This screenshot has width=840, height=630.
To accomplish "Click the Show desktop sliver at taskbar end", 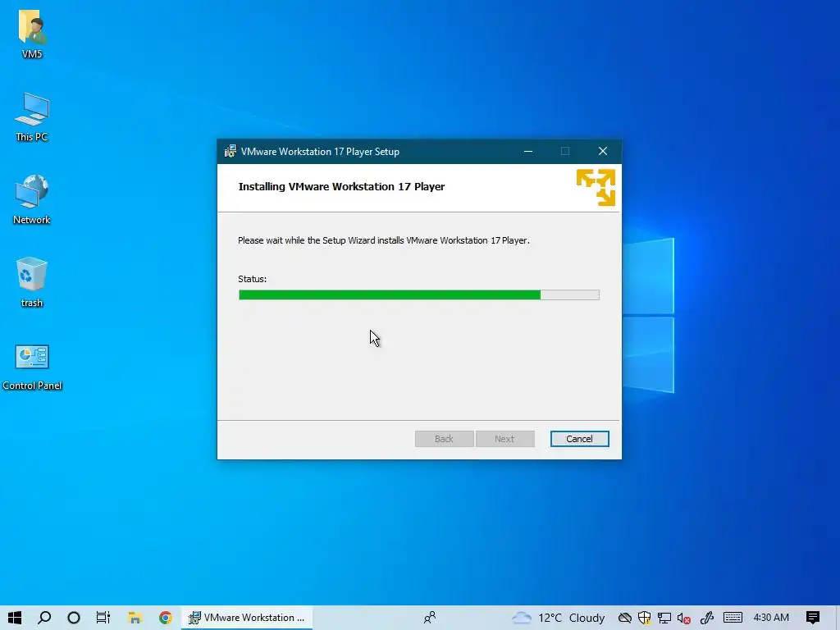I will pyautogui.click(x=838, y=618).
